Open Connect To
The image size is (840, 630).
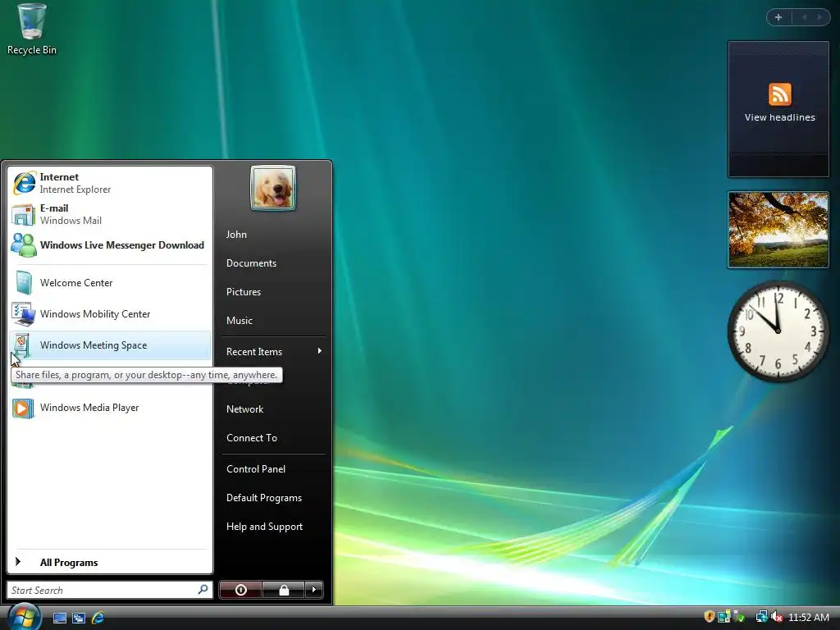pos(252,438)
